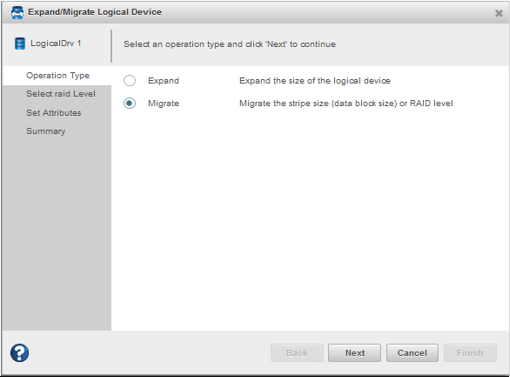Click the 'Migrate the stripe size' description text
The image size is (510, 377).
pos(346,103)
